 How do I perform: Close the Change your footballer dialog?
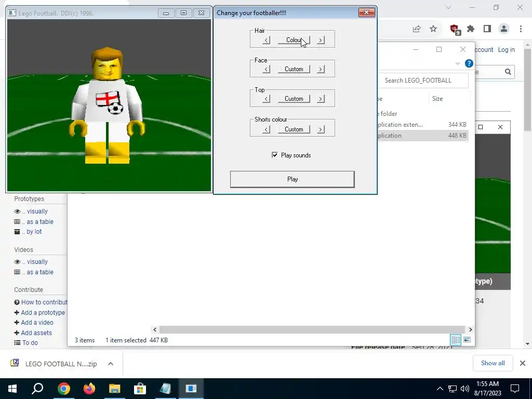pos(366,12)
